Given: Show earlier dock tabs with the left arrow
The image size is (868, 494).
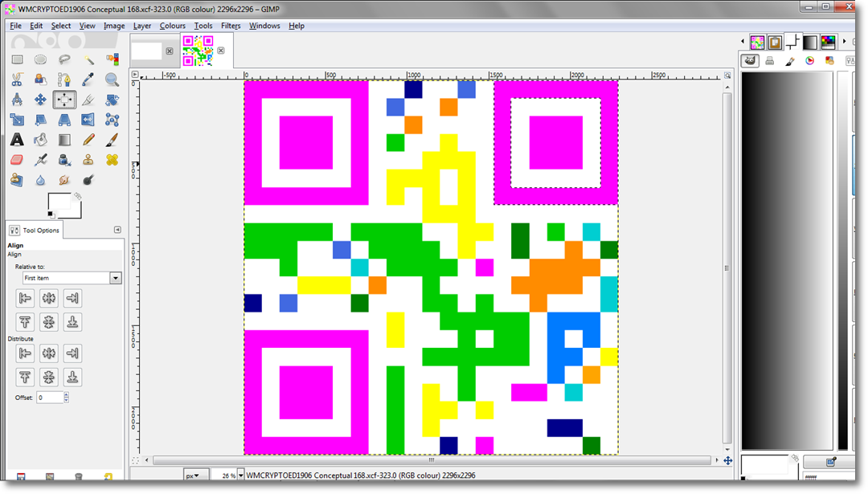Looking at the screenshot, I should [x=743, y=42].
